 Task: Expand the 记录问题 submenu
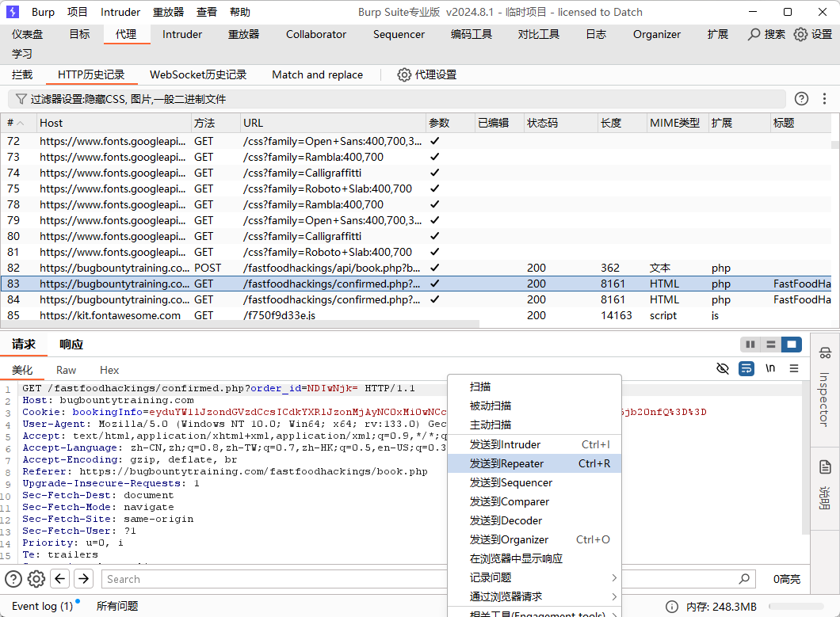pyautogui.click(x=534, y=577)
